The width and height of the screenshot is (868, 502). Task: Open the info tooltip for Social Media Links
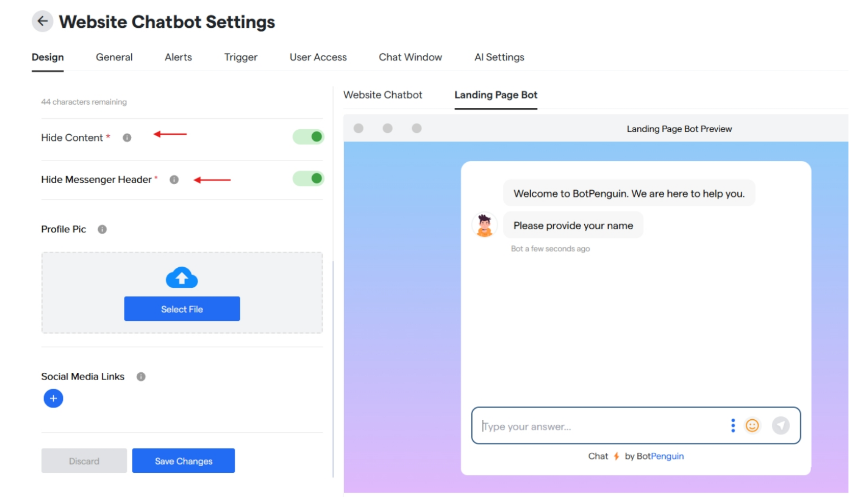pyautogui.click(x=141, y=376)
